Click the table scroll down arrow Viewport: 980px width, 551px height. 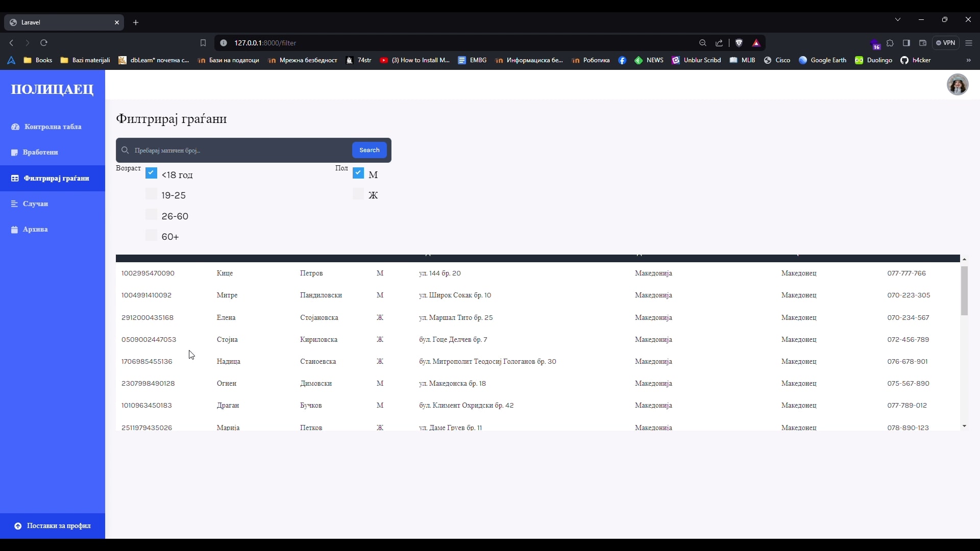pos(964,426)
